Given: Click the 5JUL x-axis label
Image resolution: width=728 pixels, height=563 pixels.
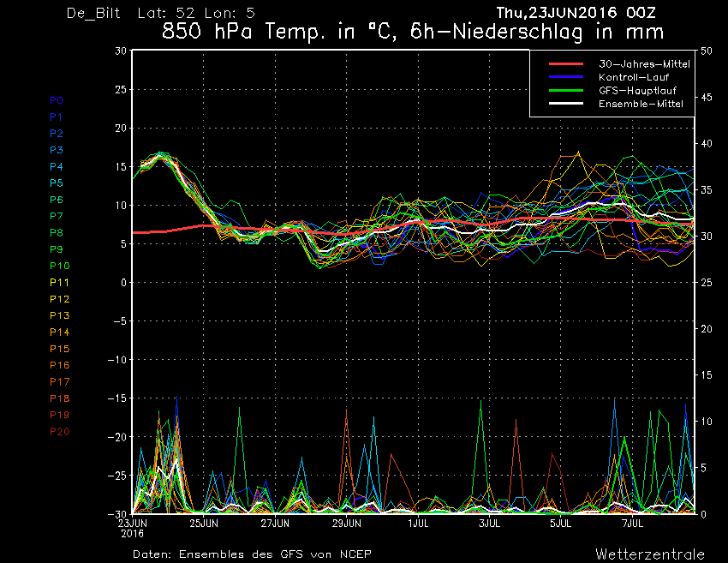Looking at the screenshot, I should 561,524.
